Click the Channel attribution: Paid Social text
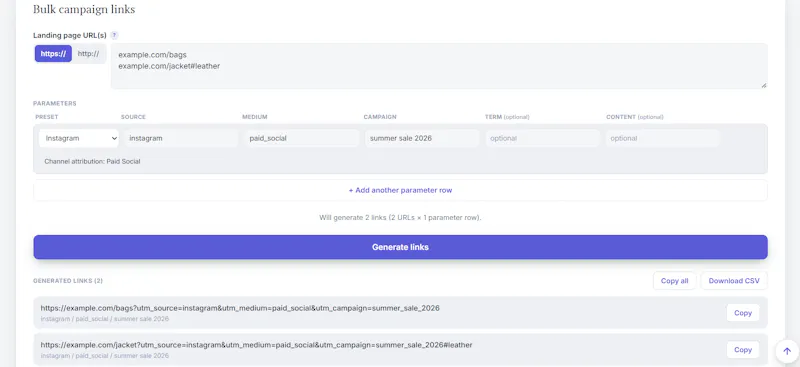The height and width of the screenshot is (367, 800). (x=92, y=161)
